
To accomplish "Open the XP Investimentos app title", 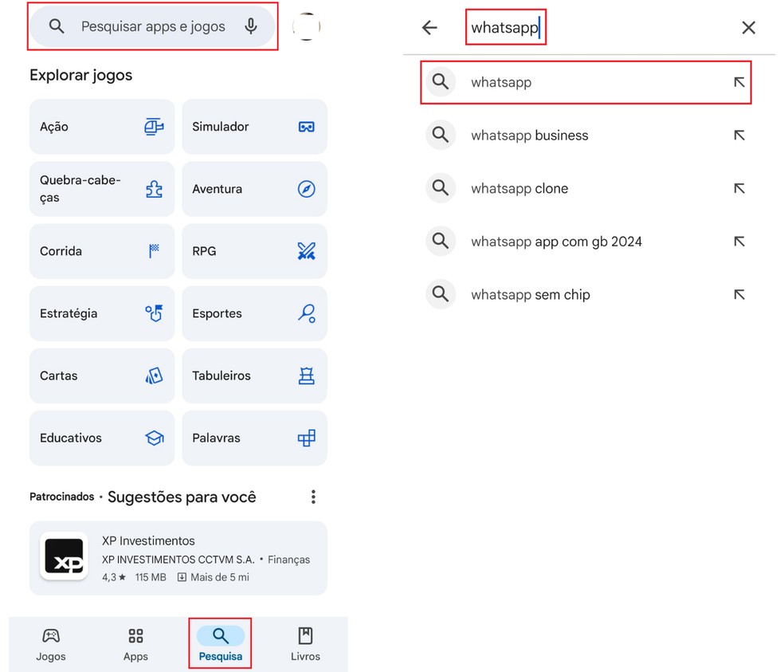I will [x=148, y=541].
